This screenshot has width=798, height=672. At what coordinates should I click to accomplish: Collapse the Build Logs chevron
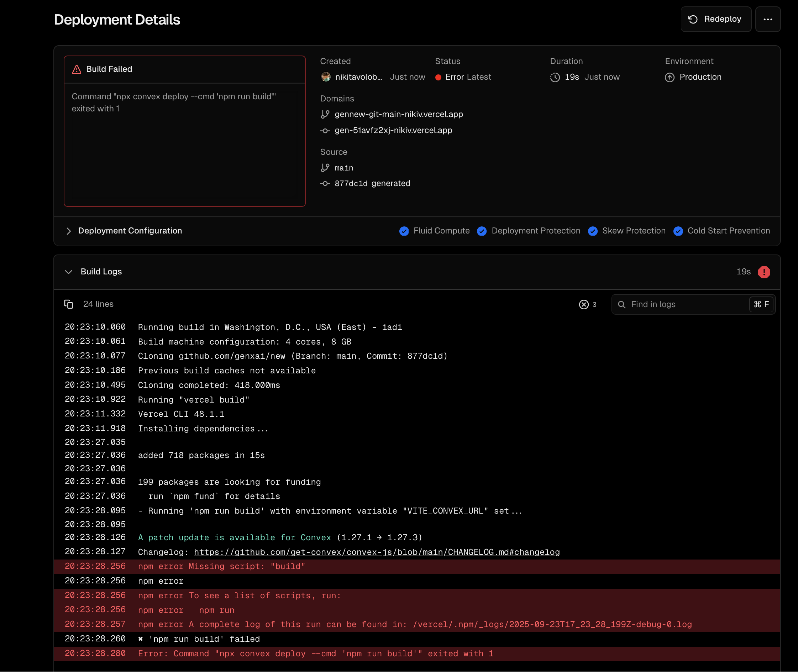[69, 272]
